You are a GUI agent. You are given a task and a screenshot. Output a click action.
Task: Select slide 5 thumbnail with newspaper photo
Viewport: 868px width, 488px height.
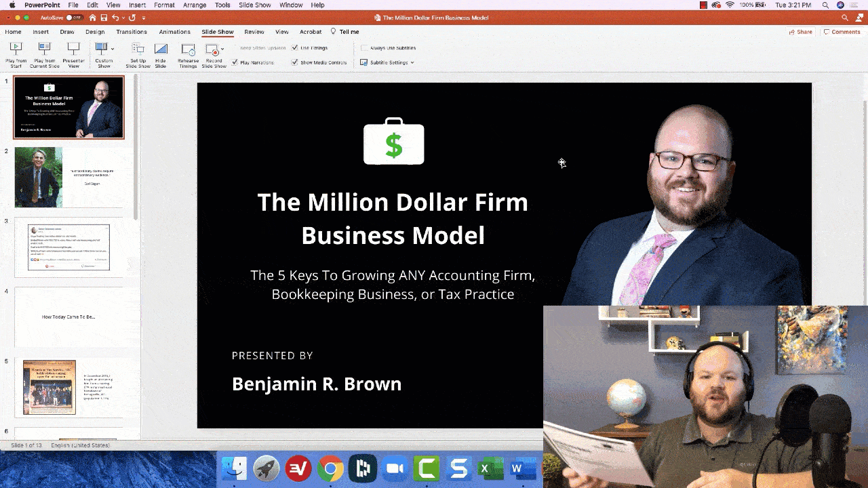click(x=69, y=386)
